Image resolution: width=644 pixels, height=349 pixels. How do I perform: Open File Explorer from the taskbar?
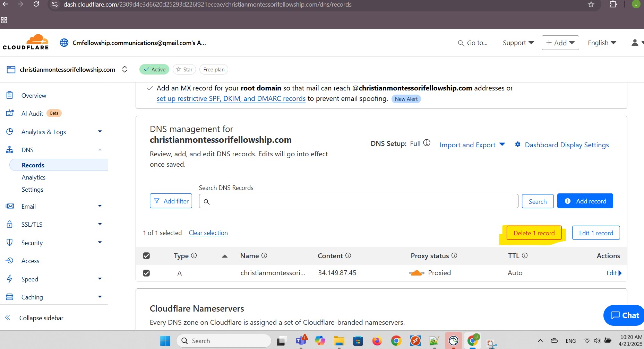tap(339, 341)
